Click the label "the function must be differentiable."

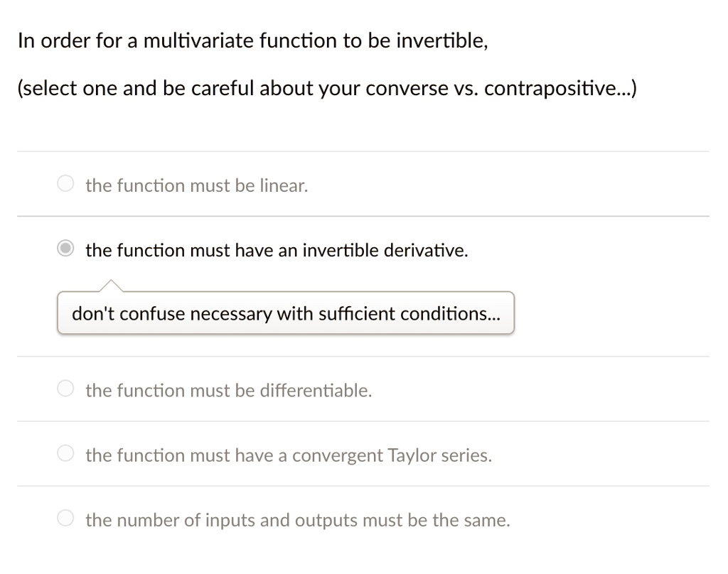pos(229,391)
